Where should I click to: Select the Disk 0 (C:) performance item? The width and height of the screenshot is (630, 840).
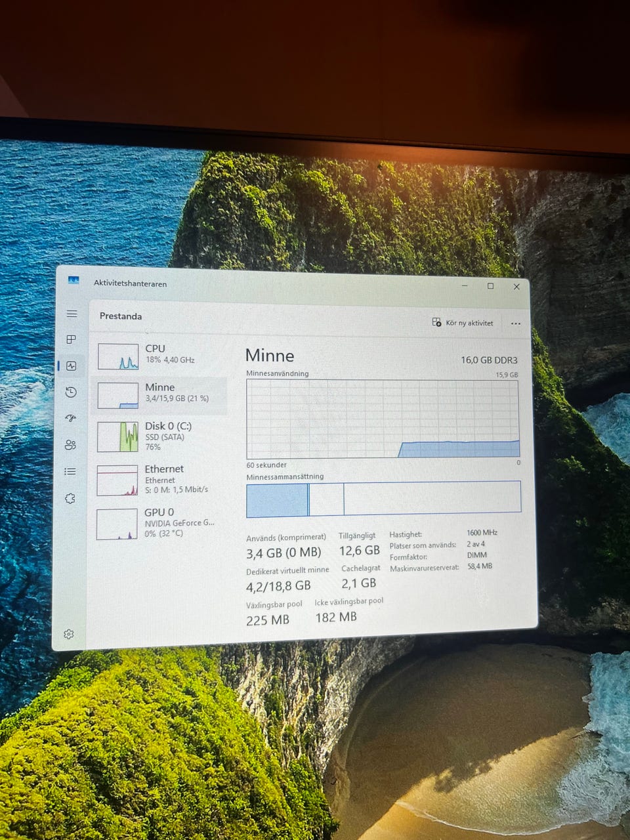point(160,436)
